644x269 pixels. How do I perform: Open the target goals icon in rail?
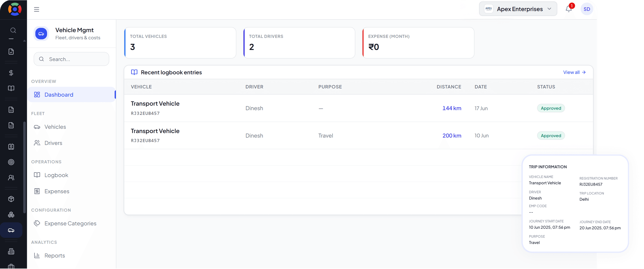[x=11, y=162]
